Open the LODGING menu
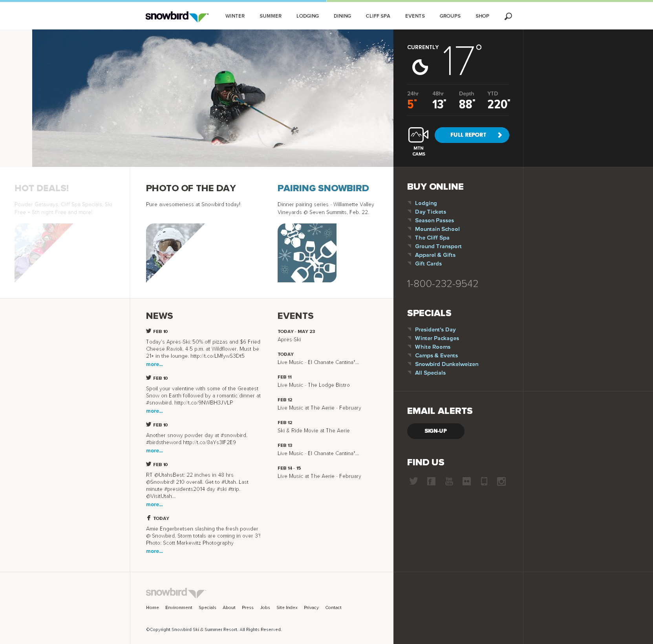 307,16
